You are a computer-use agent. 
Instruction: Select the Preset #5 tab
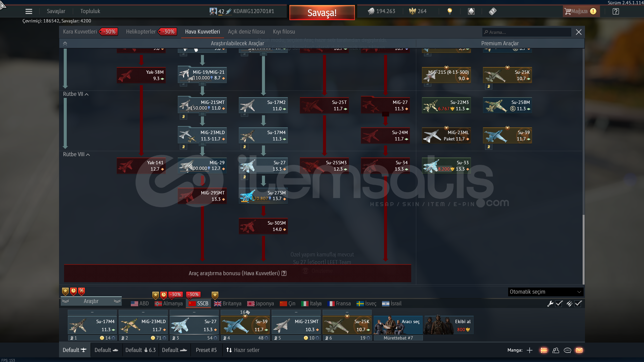point(206,350)
